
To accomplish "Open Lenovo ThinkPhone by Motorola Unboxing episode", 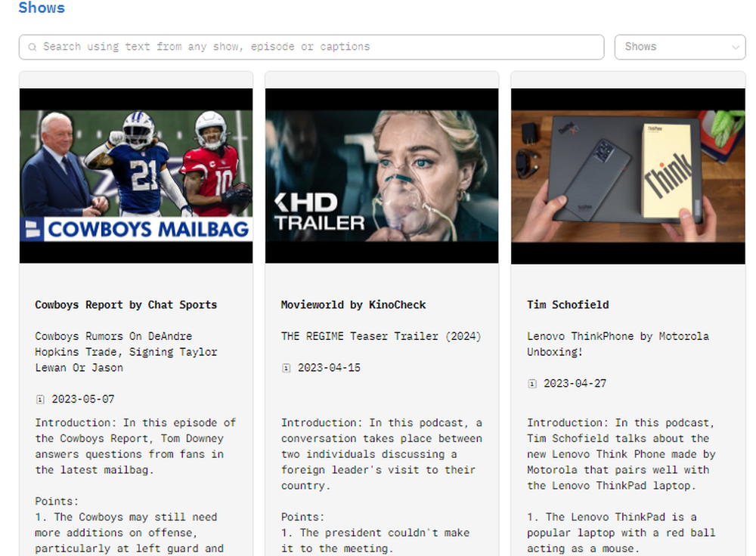I will tap(618, 344).
